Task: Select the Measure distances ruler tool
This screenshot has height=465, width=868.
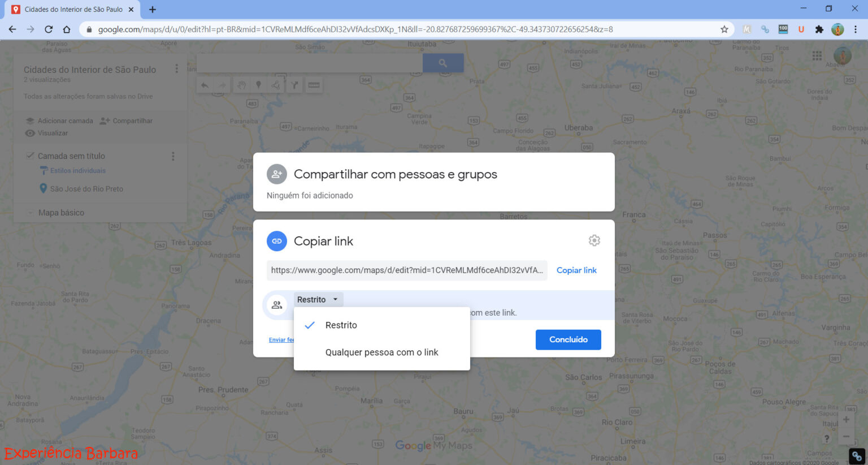Action: click(314, 85)
